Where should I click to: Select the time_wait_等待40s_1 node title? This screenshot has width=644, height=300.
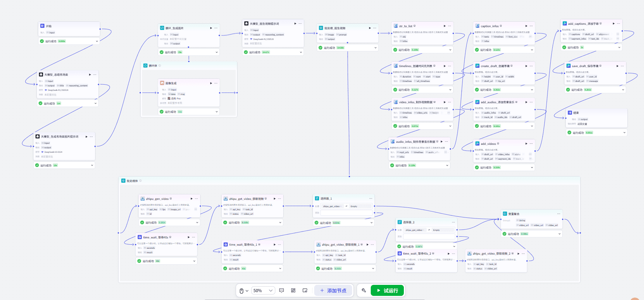click(243, 245)
